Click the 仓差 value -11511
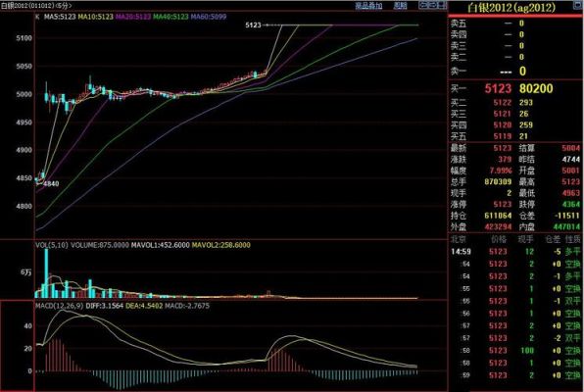The image size is (584, 392). [x=567, y=216]
